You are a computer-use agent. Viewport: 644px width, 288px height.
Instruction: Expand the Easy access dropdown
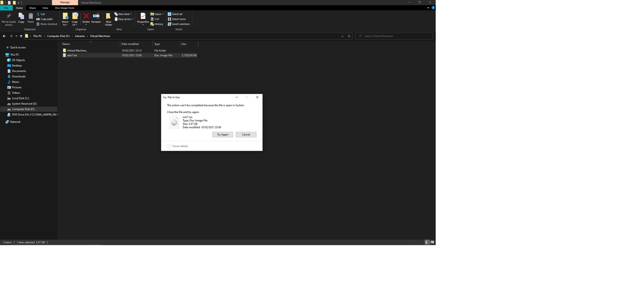124,19
